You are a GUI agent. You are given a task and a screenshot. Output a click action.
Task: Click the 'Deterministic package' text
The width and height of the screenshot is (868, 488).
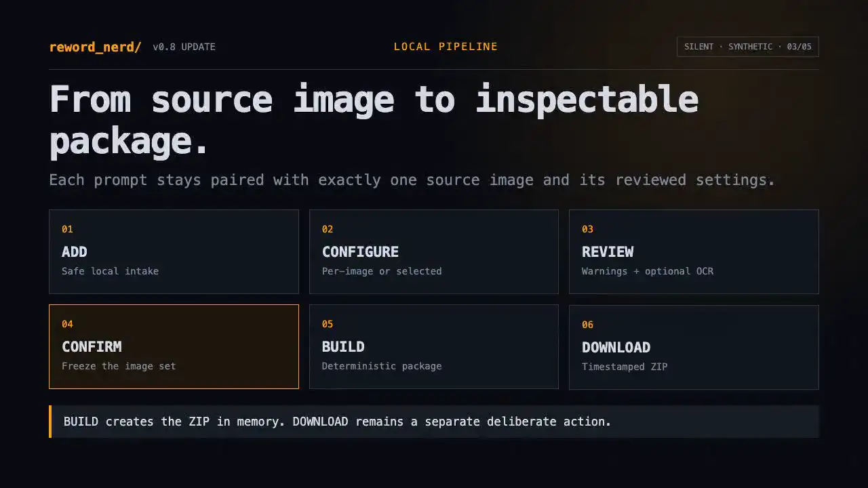[x=382, y=366]
